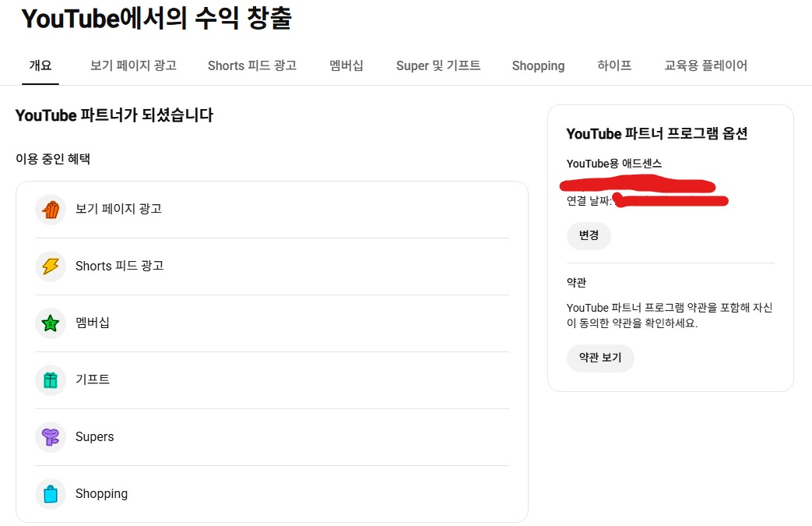Open the Shorts 피드 광고 tab
This screenshot has width=812, height=526.
(x=252, y=65)
